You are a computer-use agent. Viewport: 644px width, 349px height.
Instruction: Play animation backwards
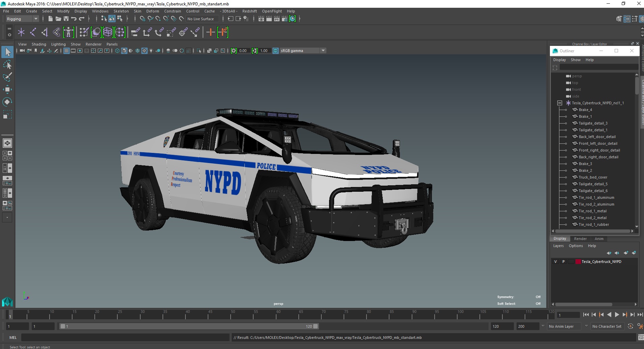pos(609,315)
